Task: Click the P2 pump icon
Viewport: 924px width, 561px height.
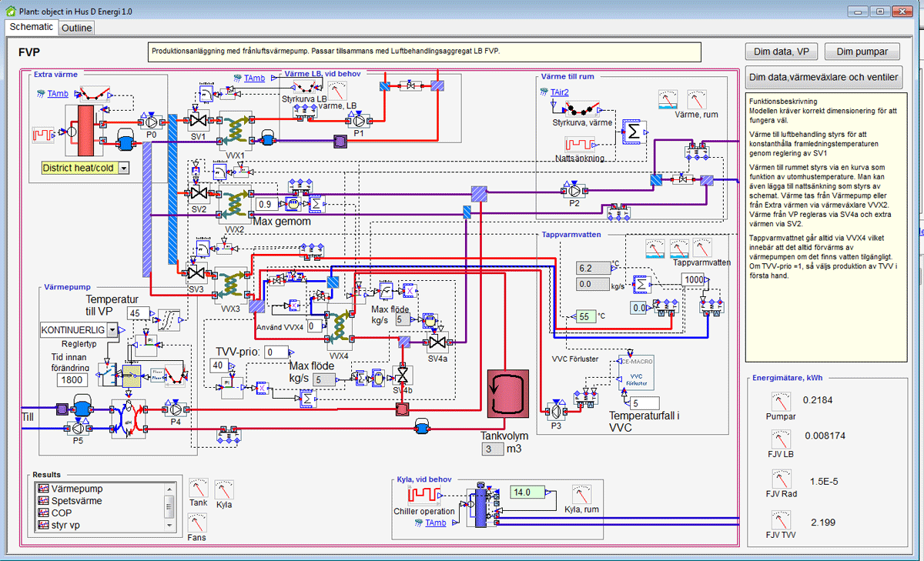Action: click(x=574, y=190)
